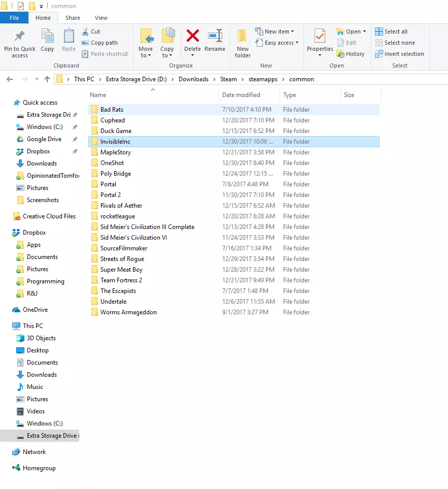Screen dimensions: 448x489
Task: Click the Edit icon in Open group
Action: (340, 43)
